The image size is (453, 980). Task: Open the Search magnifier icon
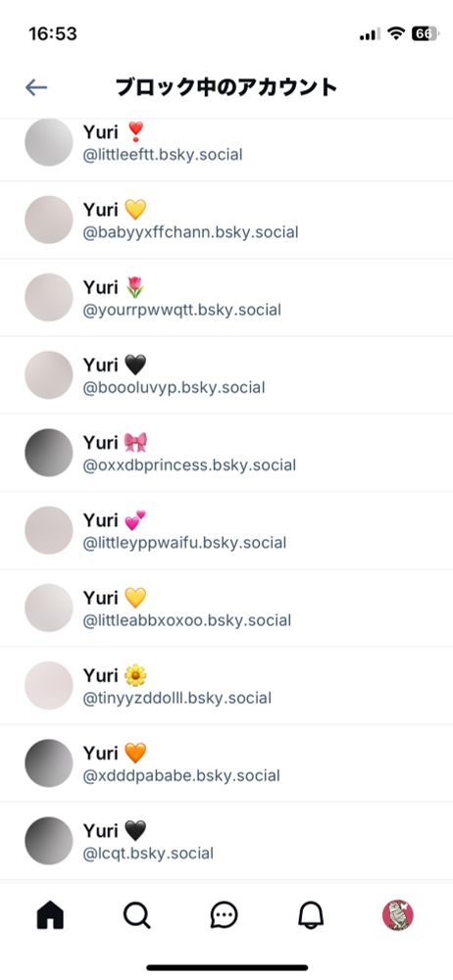coord(137,916)
